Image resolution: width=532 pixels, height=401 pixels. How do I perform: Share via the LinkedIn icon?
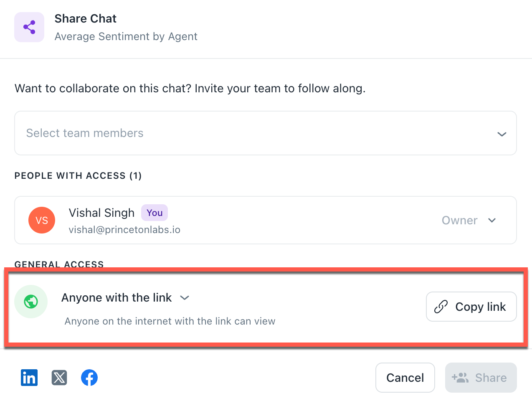[29, 378]
